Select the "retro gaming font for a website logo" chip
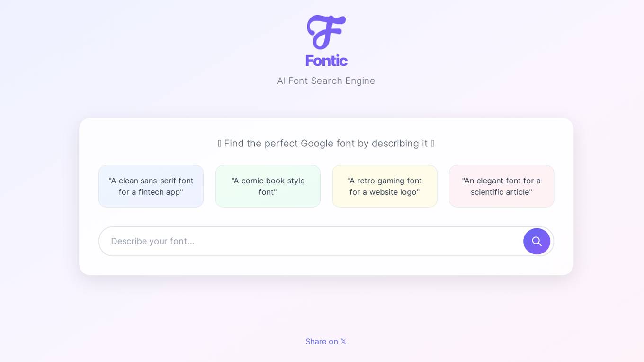This screenshot has width=644, height=362. (385, 186)
